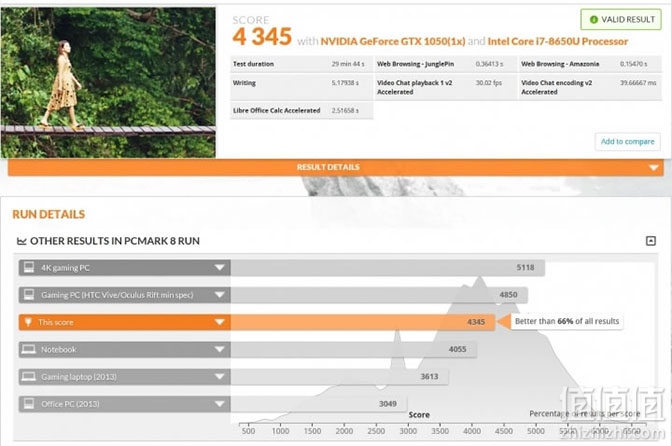Click the Gaming PC HTC Vive monitor icon

tap(29, 295)
